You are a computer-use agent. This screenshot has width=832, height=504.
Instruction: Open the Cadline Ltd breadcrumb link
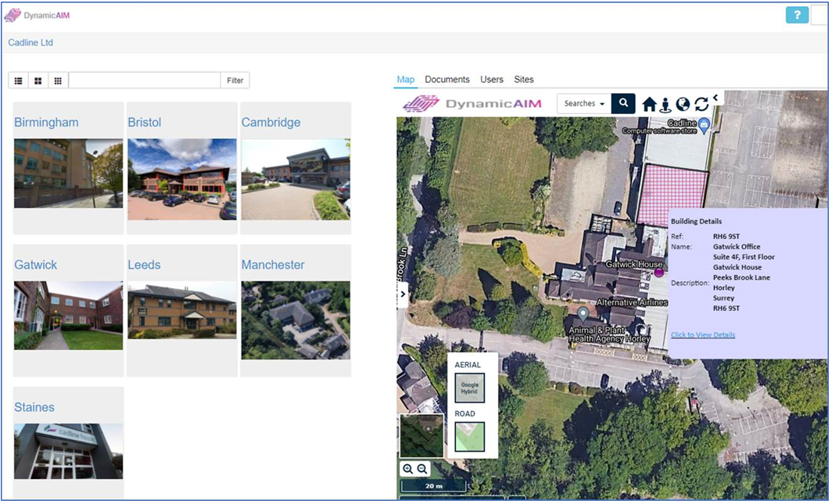[30, 42]
